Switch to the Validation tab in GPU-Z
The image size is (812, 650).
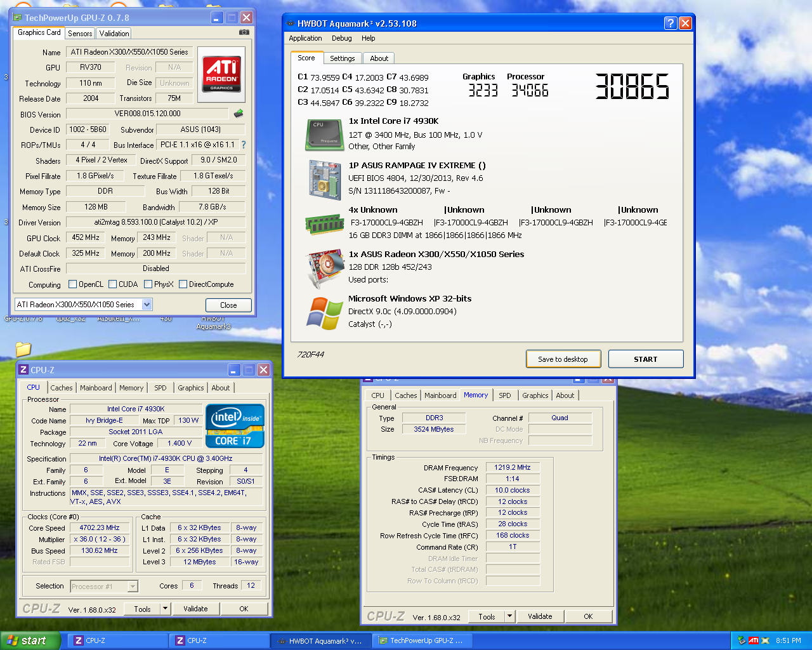[114, 34]
